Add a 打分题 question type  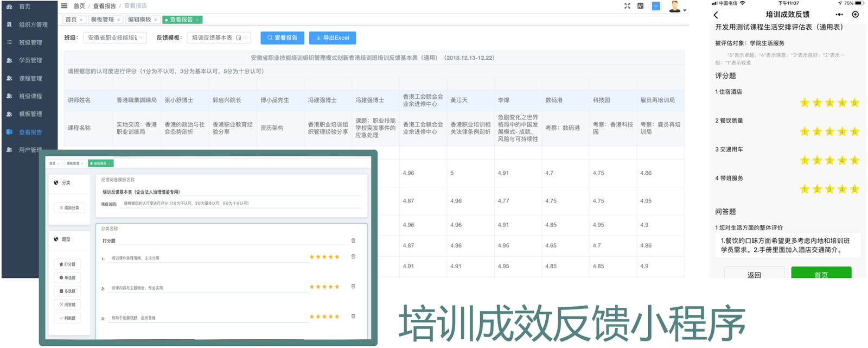(x=67, y=264)
